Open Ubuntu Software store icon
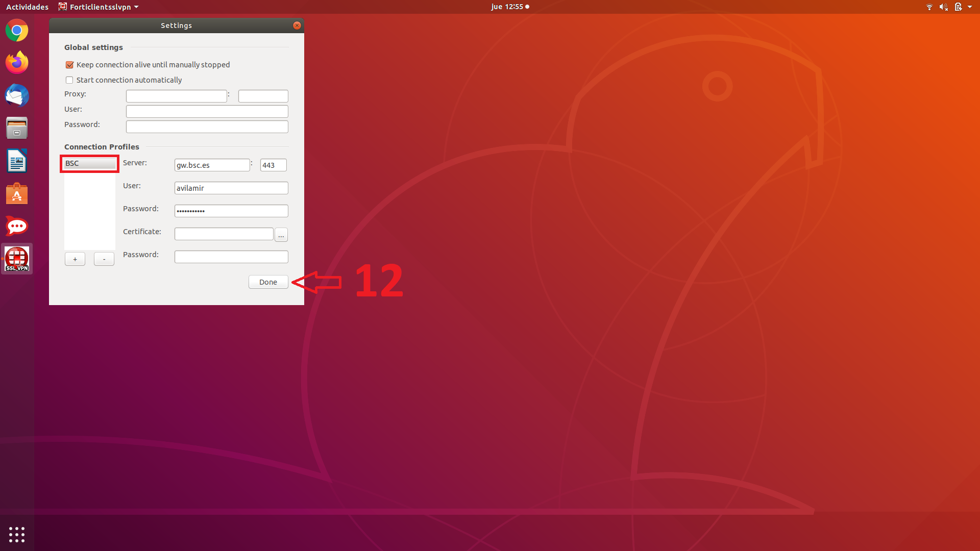 point(17,194)
